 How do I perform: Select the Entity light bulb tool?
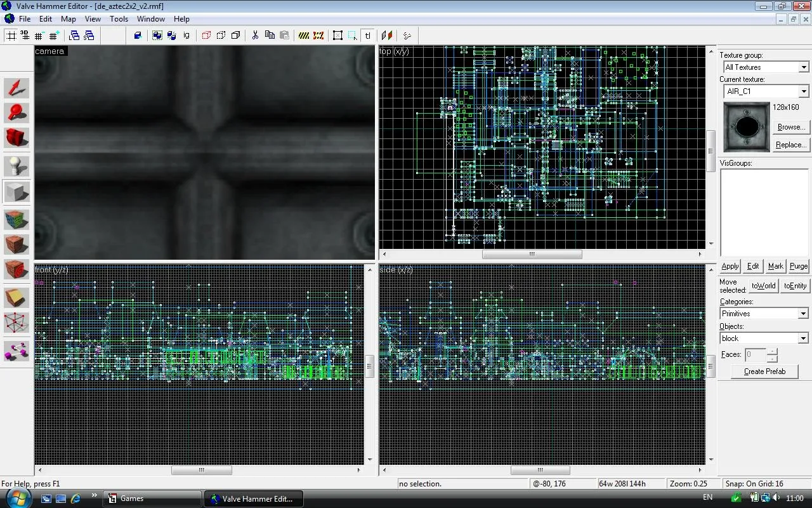pos(16,166)
